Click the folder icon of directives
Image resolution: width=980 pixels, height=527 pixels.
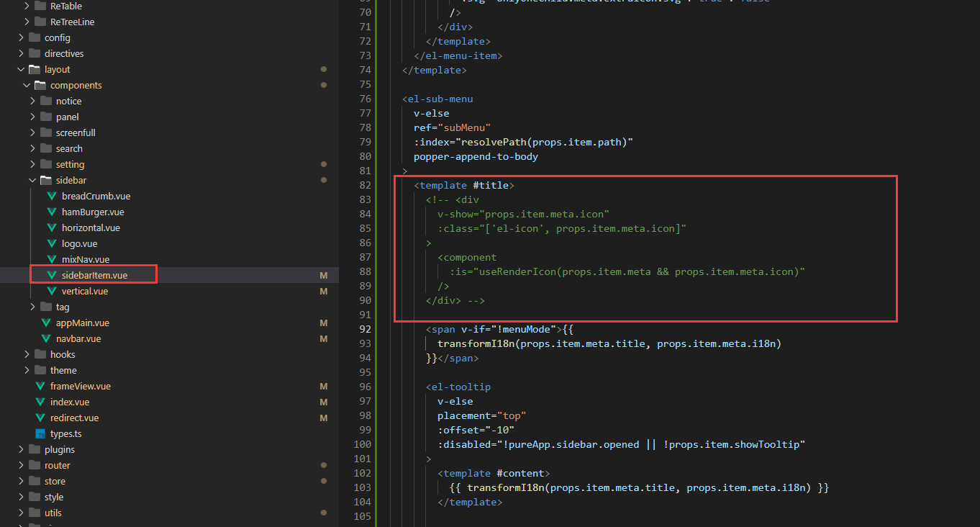click(x=34, y=53)
